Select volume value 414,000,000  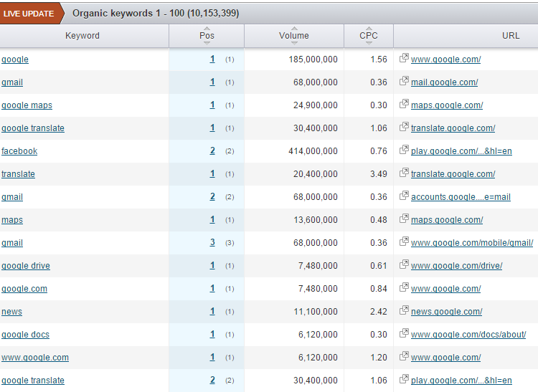coord(313,151)
